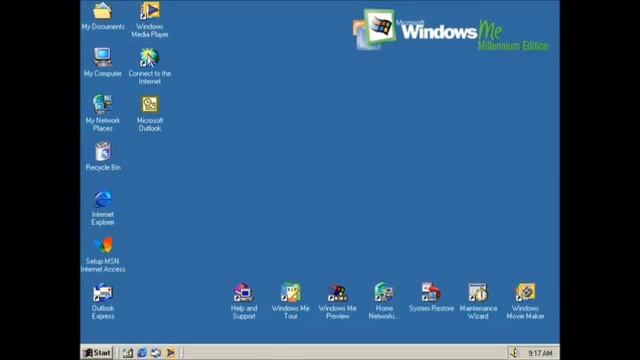Image resolution: width=640 pixels, height=360 pixels.
Task: Launch the Maintenance Wizard shortcut
Action: click(478, 293)
